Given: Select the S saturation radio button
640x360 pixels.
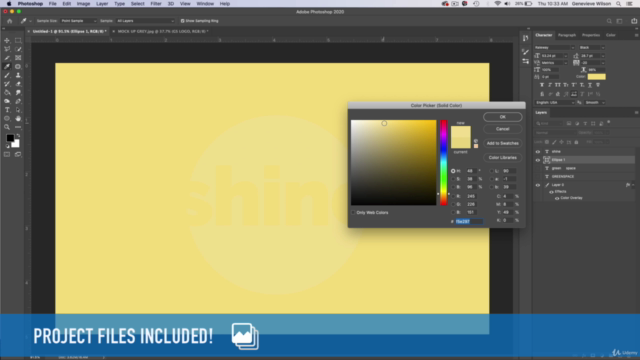Looking at the screenshot, I should point(453,179).
